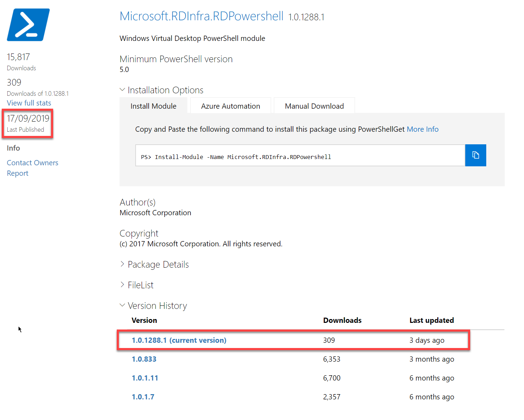
Task: Open the More Info link for PowerShellGet
Action: [423, 129]
